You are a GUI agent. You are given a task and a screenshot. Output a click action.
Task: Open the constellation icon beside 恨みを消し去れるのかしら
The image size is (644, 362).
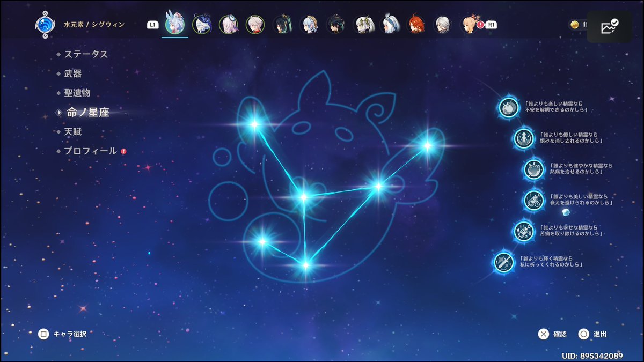524,138
